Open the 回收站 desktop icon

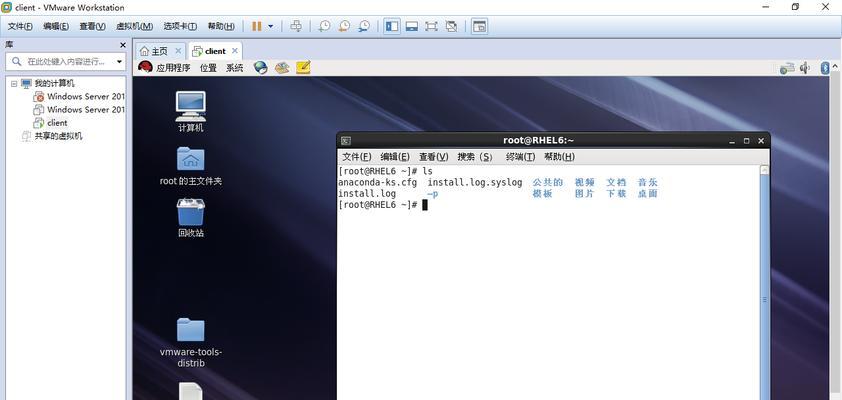point(191,218)
